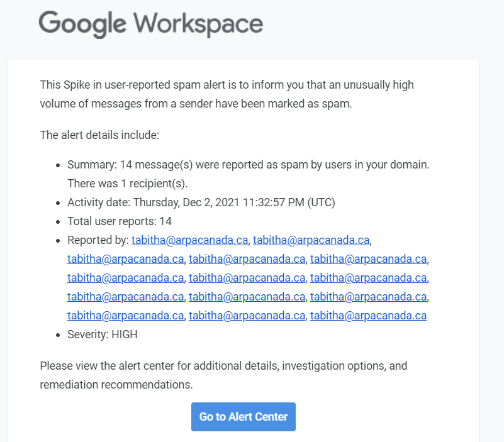
Task: Select the rightmost email link in the third reporter row
Action: point(368,278)
